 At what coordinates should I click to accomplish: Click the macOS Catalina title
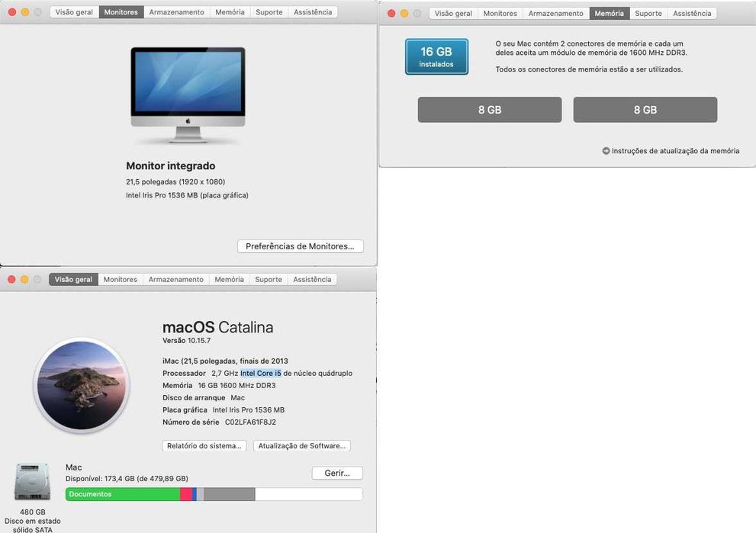pyautogui.click(x=218, y=327)
